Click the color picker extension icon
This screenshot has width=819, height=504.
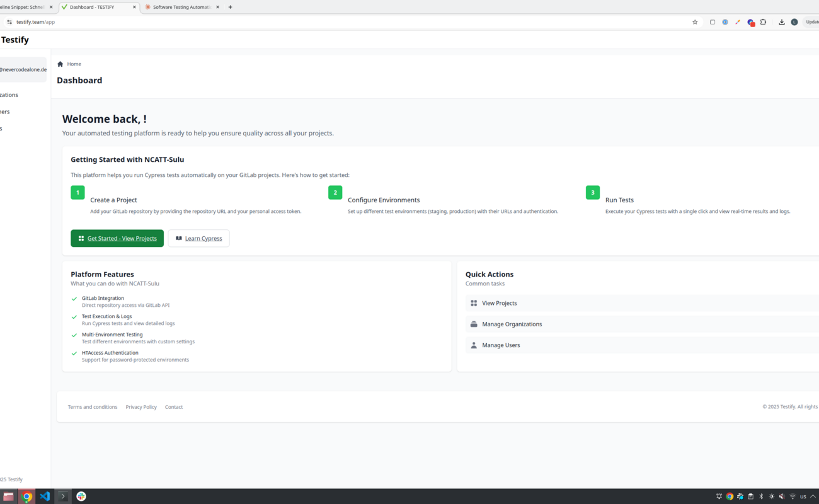[x=738, y=22]
